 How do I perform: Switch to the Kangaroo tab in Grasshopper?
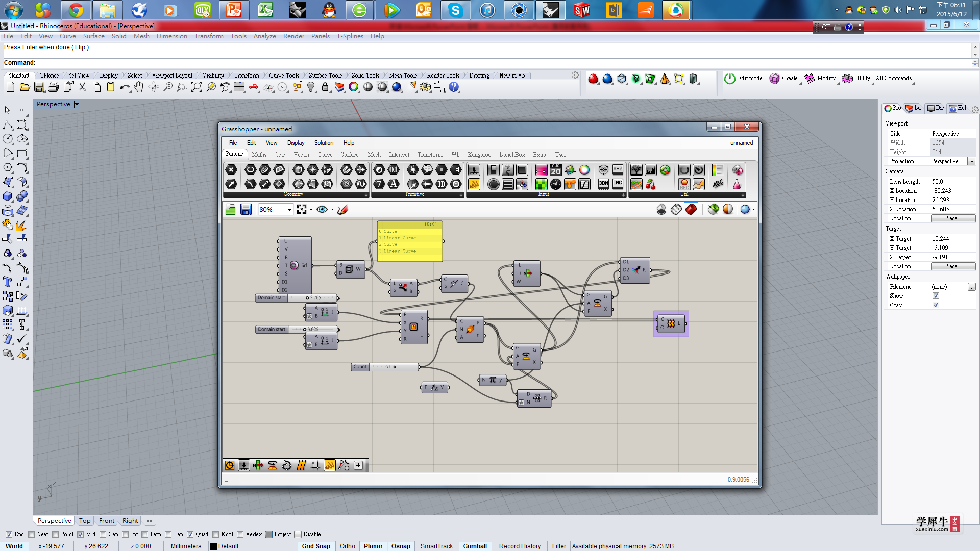pyautogui.click(x=479, y=155)
